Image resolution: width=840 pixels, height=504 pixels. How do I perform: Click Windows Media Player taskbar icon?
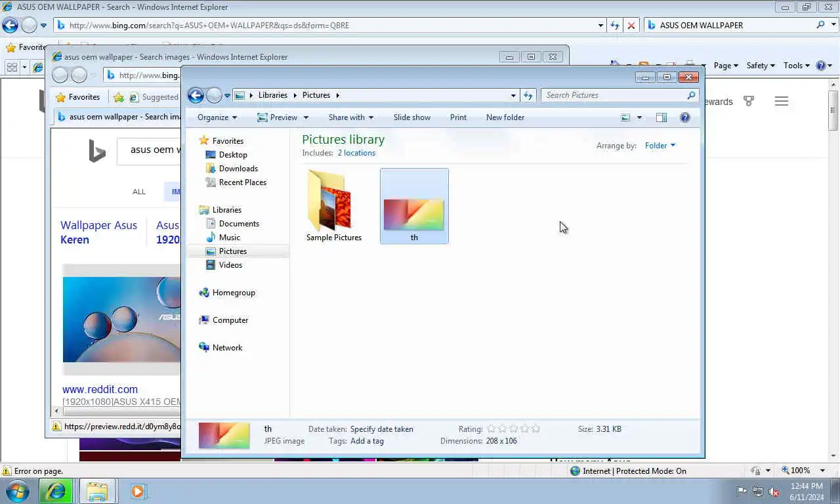tap(138, 492)
